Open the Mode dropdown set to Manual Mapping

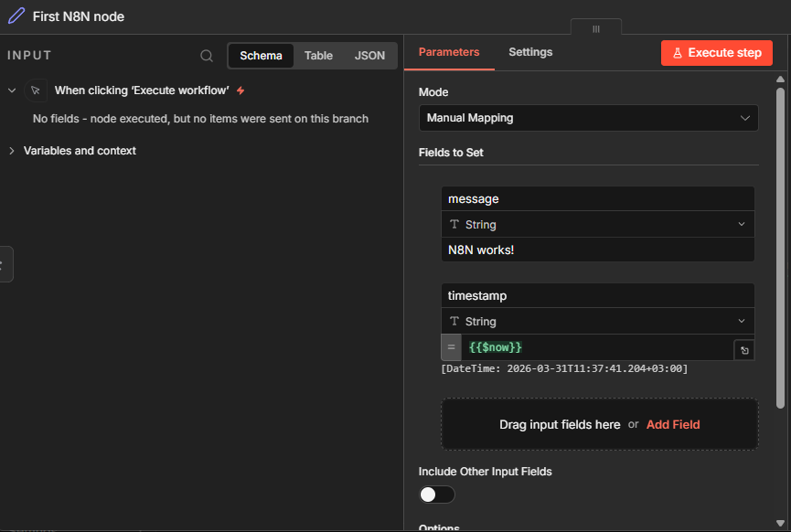[588, 118]
